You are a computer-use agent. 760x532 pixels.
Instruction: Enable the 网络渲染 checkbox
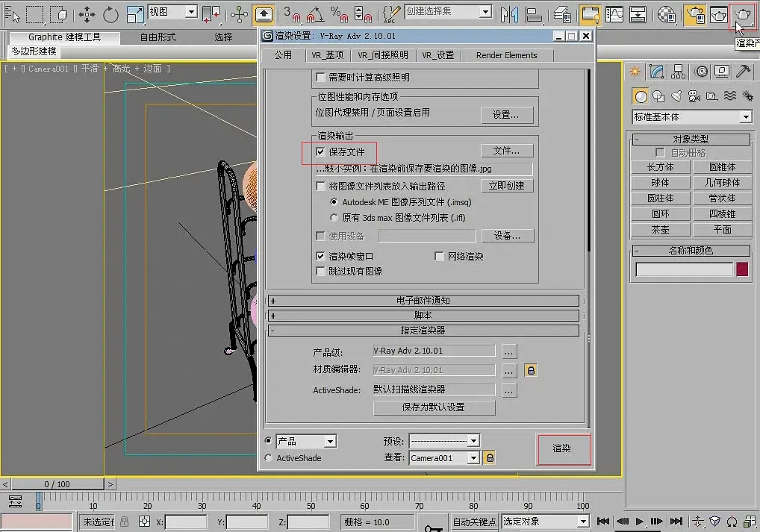coord(439,256)
